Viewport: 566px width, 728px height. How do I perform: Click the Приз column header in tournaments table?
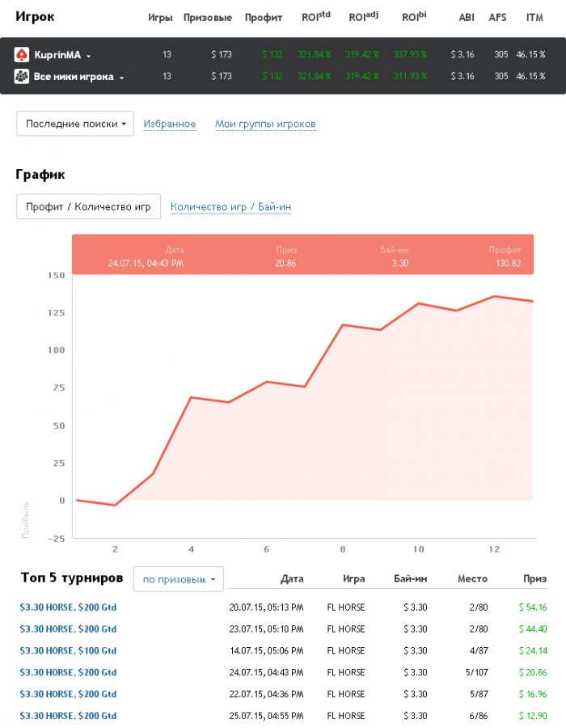(x=534, y=579)
